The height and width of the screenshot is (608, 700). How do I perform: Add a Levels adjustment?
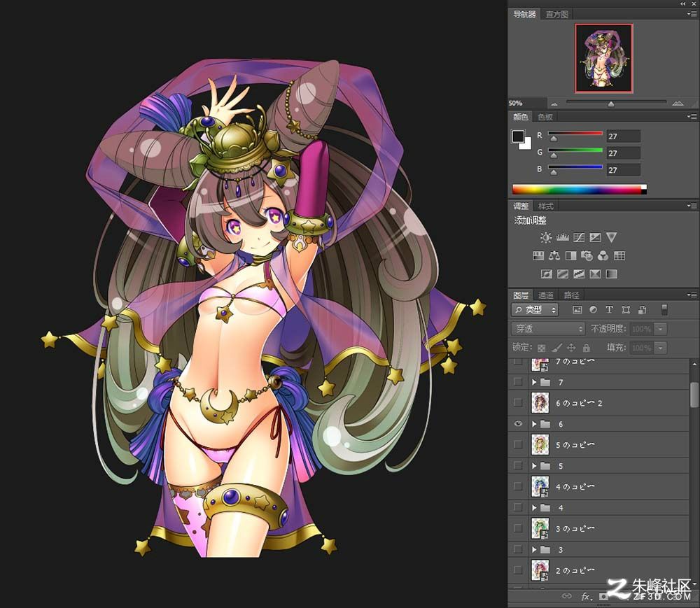(x=562, y=237)
